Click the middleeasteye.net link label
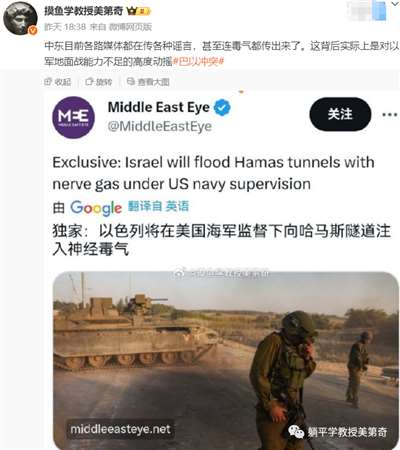This screenshot has width=400, height=450. [120, 429]
